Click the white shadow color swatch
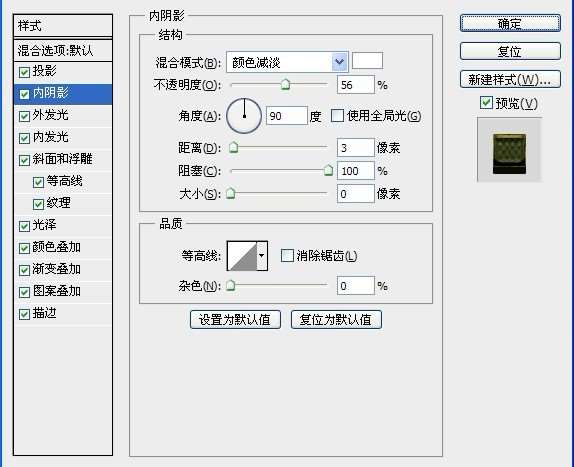Screen dimensions: 574x467 (x=367, y=60)
